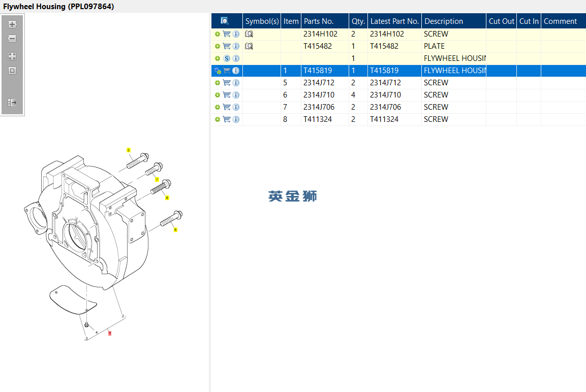Zoom out the diagram with minus icon
Viewport: 586px width, 392px height.
(x=12, y=39)
